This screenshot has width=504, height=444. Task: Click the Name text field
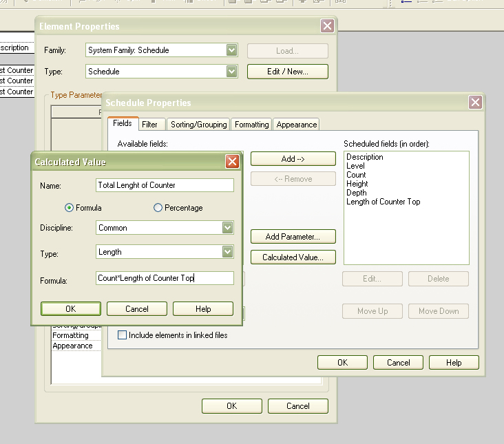(165, 185)
